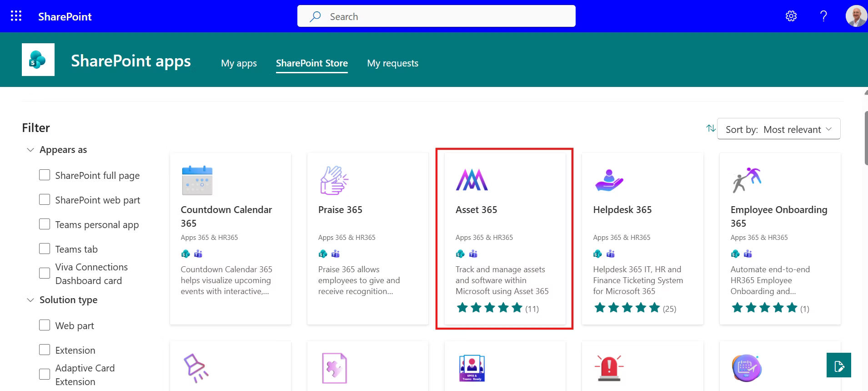Check the Web part solution type
The width and height of the screenshot is (868, 391).
(45, 325)
